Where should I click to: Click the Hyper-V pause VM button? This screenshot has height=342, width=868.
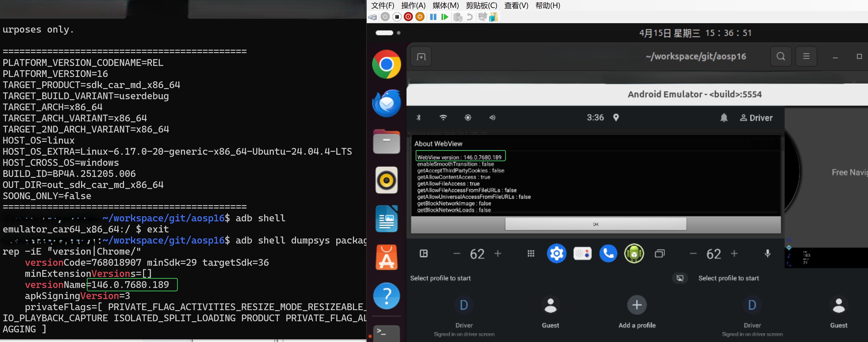coord(433,17)
